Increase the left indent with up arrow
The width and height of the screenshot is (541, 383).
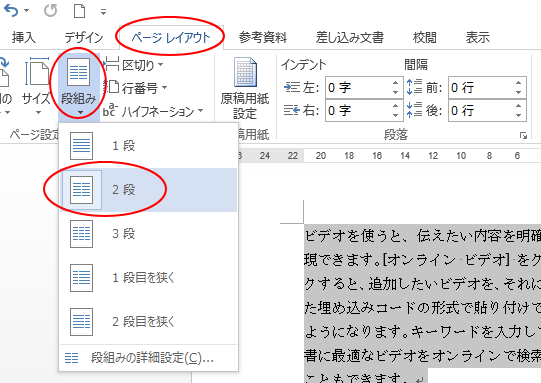pyautogui.click(x=396, y=83)
